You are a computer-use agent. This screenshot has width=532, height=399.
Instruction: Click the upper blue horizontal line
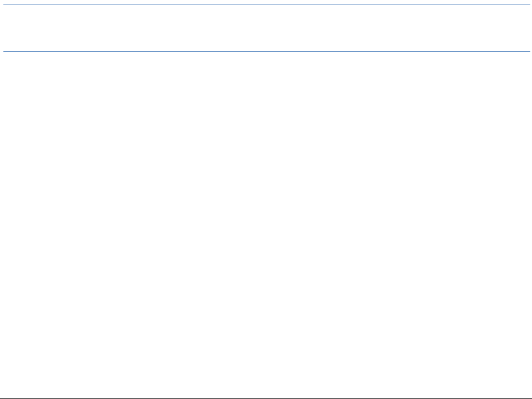[x=266, y=6]
